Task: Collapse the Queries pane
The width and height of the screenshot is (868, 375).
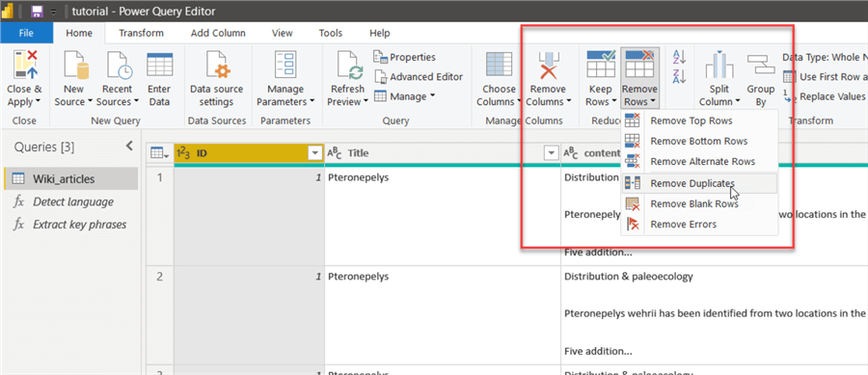Action: [x=129, y=146]
